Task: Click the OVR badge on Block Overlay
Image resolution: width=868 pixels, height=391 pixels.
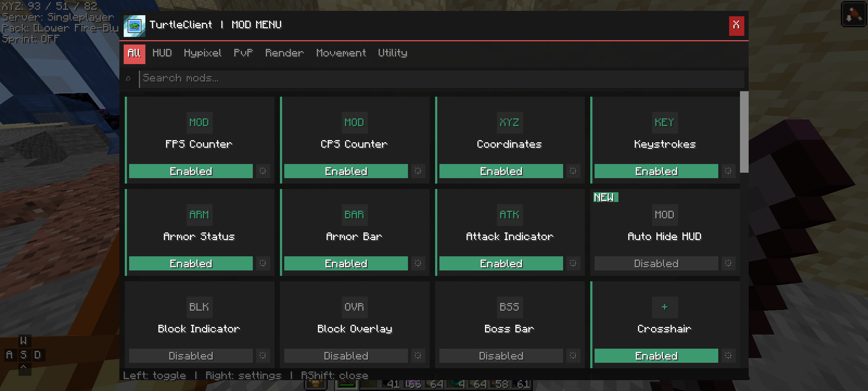Action: pyautogui.click(x=354, y=307)
